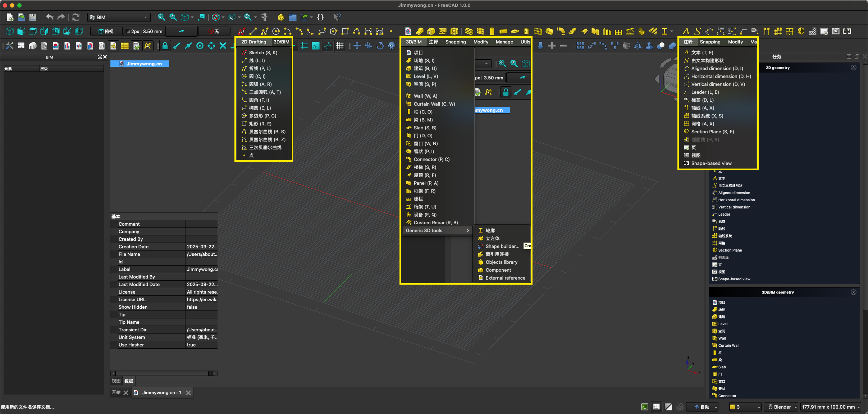Toggle the grid display button
Screen dimensions: 868x414
pos(339,46)
